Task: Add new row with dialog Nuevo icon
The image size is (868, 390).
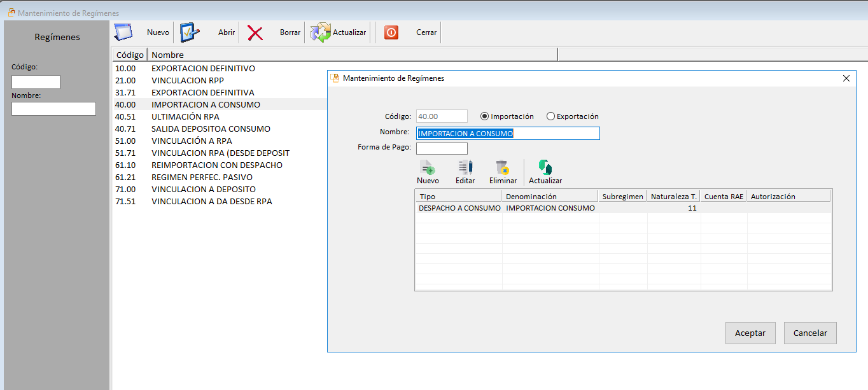Action: [x=428, y=168]
